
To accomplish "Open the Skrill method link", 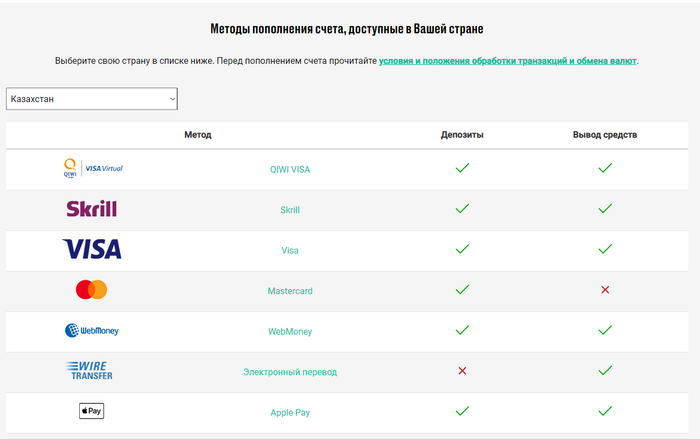I will (290, 210).
